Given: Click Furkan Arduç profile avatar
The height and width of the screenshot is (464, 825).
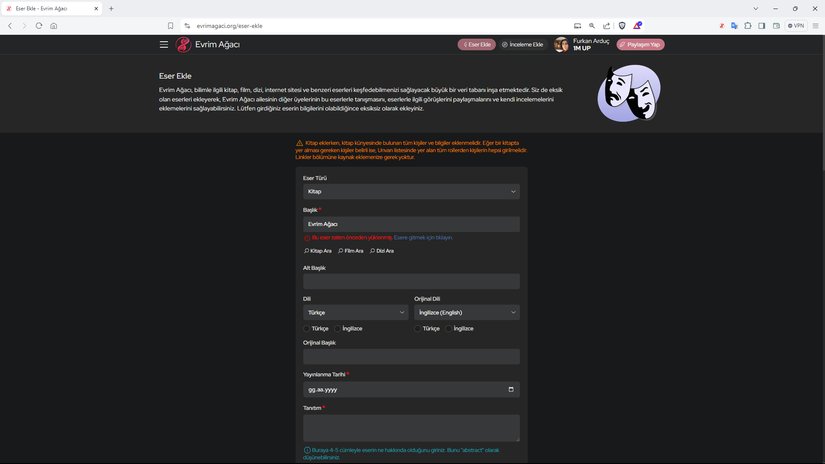Looking at the screenshot, I should click(561, 45).
